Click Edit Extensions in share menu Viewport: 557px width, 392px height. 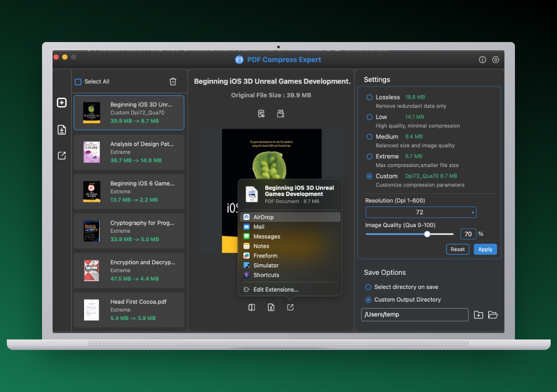tap(290, 290)
